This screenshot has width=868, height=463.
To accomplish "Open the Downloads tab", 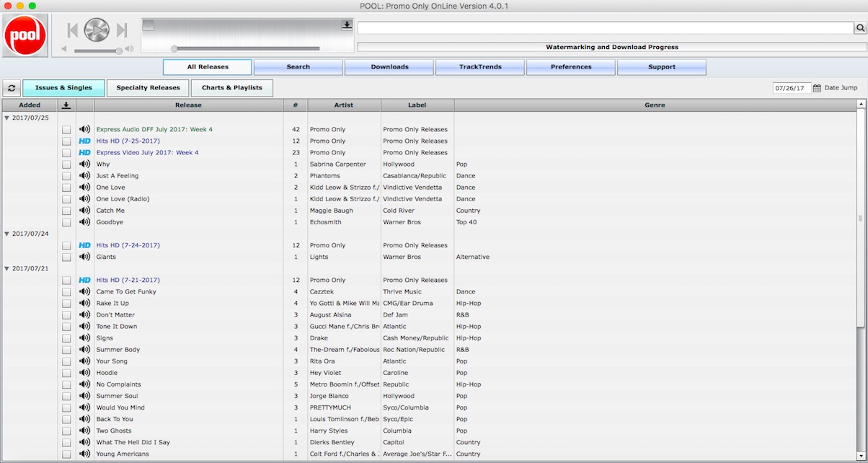I will coord(389,67).
